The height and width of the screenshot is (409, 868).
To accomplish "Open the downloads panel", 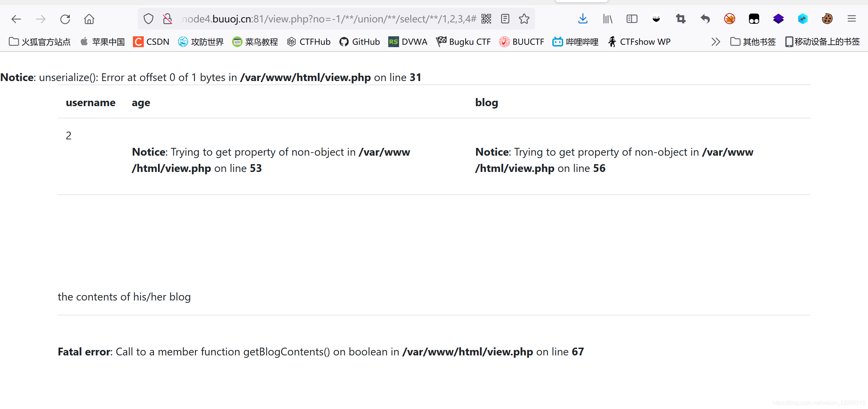I will pos(583,19).
